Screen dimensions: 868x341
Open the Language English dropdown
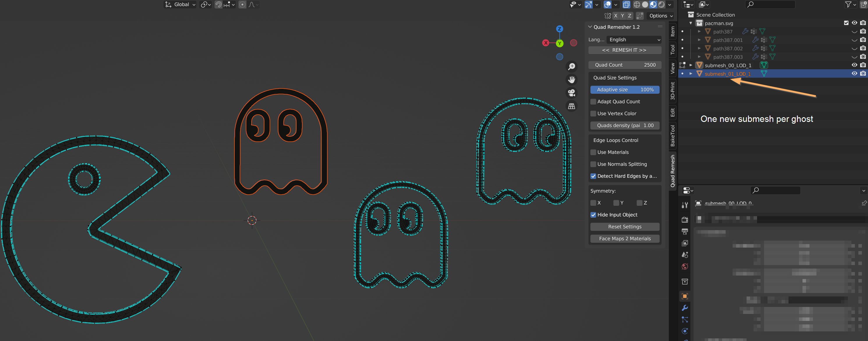coord(634,40)
